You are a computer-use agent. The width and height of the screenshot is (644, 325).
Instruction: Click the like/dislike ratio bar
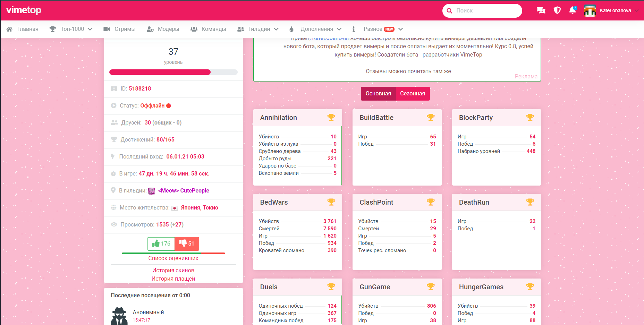[173, 253]
